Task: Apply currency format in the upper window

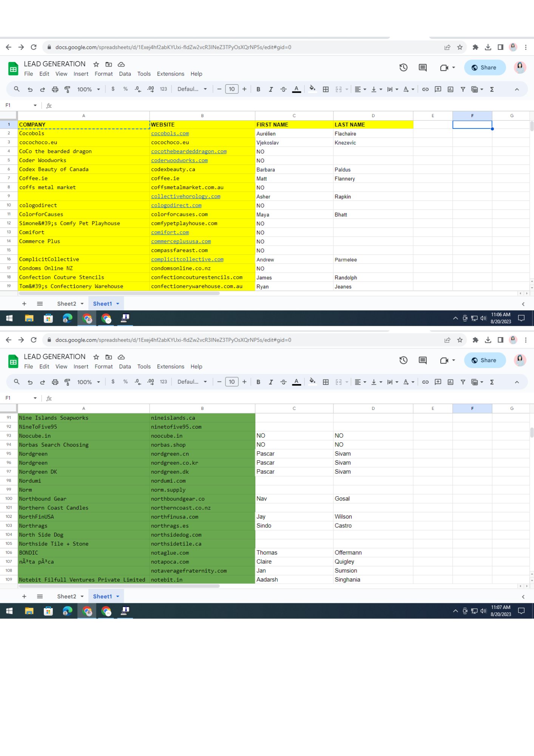Action: pyautogui.click(x=113, y=89)
